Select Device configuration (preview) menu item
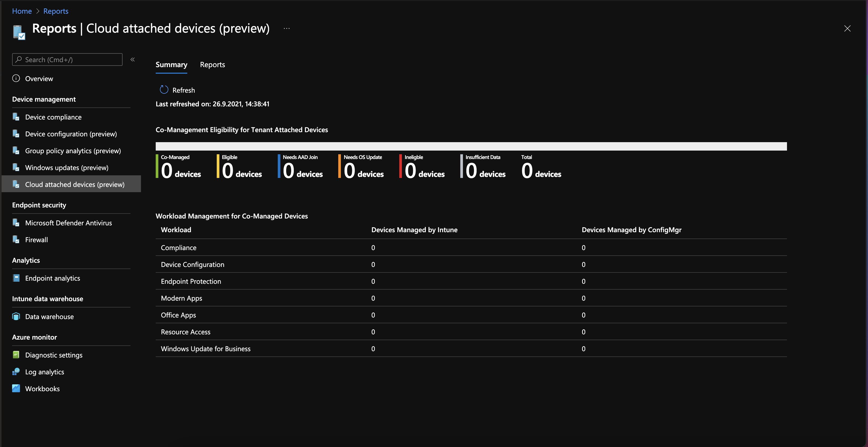The height and width of the screenshot is (447, 868). (71, 134)
